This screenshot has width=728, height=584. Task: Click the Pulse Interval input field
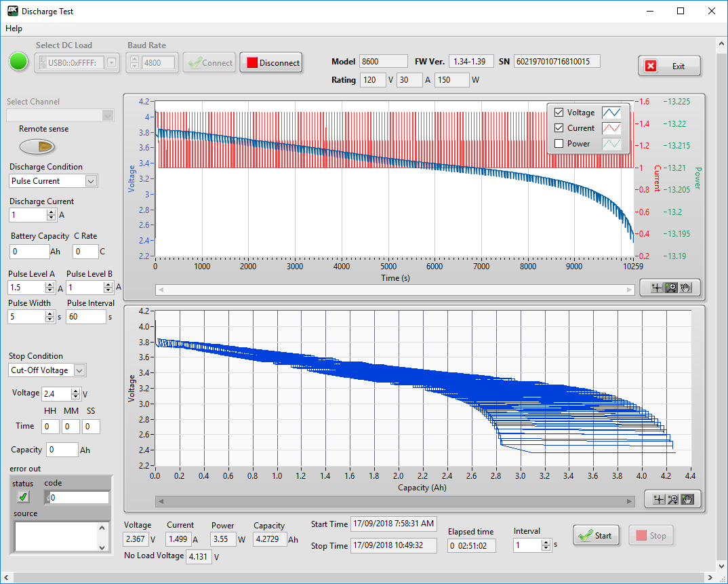86,317
